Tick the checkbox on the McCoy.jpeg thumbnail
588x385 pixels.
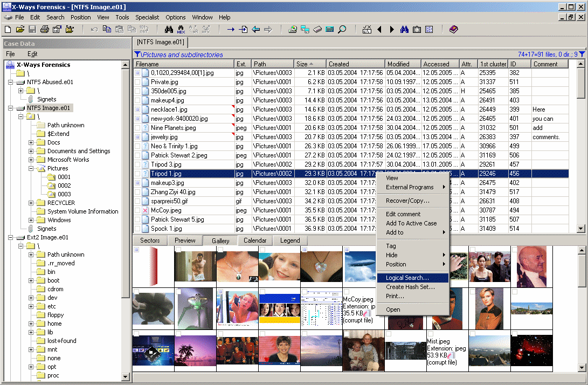point(346,292)
